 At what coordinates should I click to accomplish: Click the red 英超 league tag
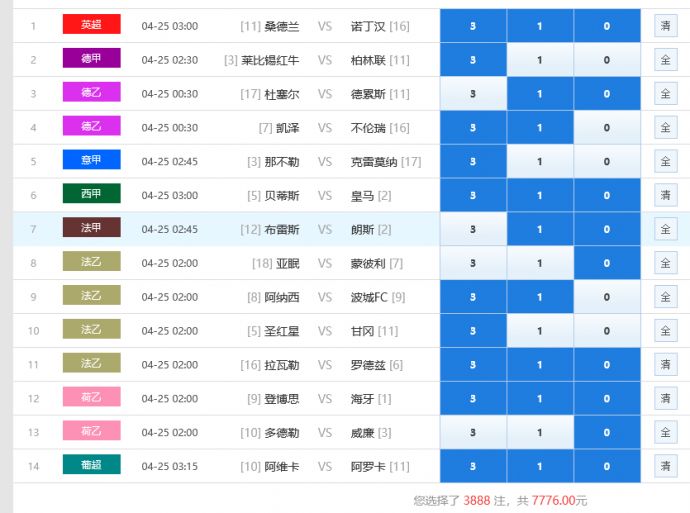coord(91,26)
